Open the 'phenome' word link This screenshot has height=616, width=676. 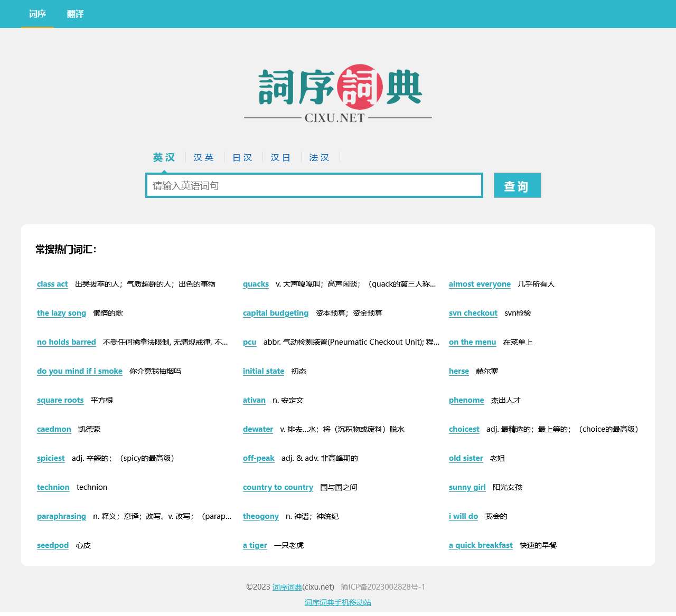pos(466,400)
